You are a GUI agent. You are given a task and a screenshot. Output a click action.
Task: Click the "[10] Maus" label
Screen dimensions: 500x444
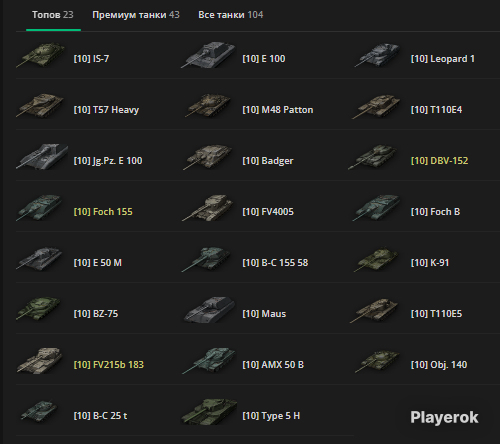[x=264, y=314]
